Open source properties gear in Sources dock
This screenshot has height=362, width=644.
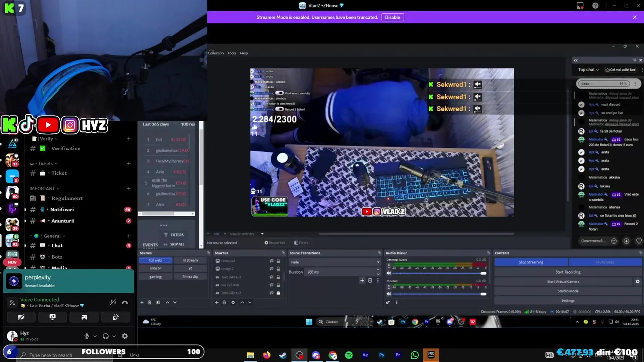click(x=233, y=302)
